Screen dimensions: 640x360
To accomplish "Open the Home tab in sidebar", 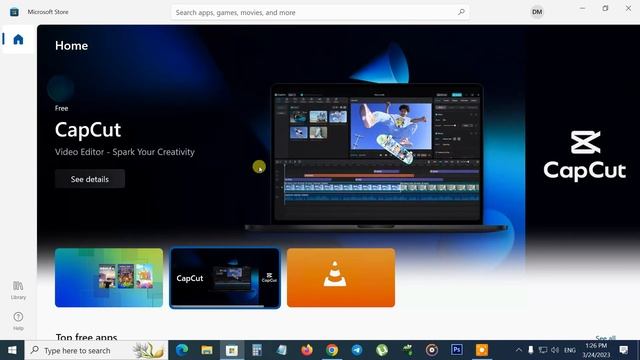I will coord(18,39).
